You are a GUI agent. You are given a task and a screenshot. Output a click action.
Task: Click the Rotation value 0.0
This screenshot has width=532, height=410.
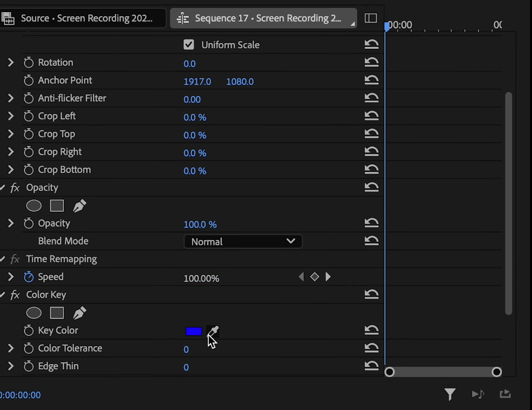189,64
